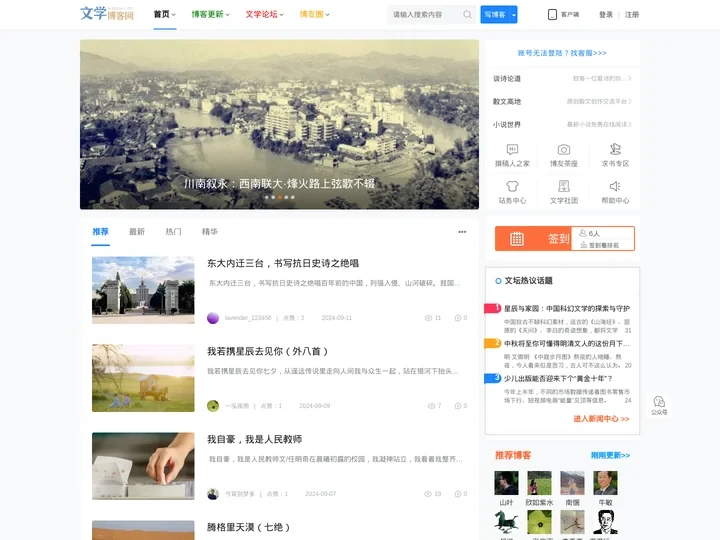
Task: Open article title 我若携星辰去见你（外八首）
Action: click(x=268, y=351)
